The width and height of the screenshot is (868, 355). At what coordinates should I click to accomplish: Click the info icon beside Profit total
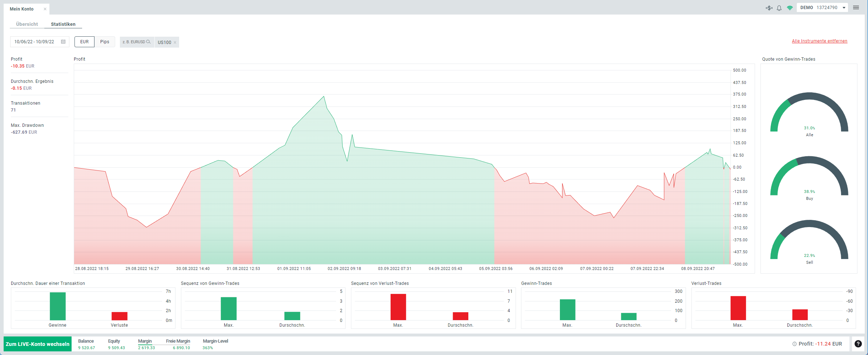coord(794,344)
